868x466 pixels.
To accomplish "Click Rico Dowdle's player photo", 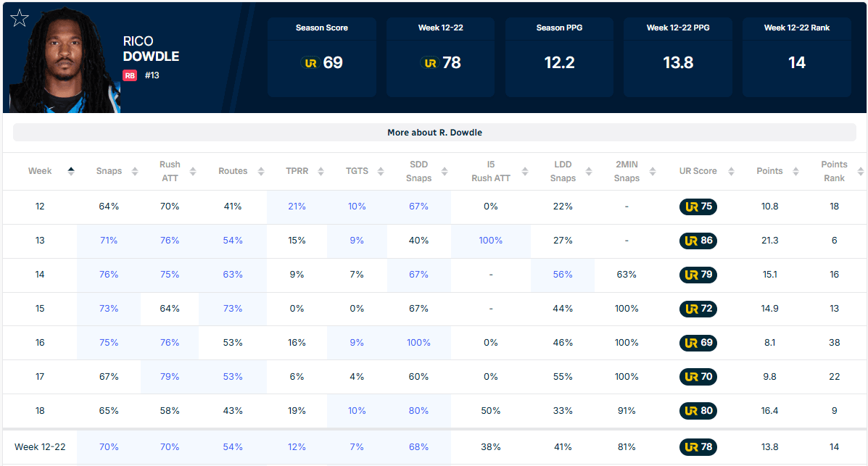I will point(65,61).
